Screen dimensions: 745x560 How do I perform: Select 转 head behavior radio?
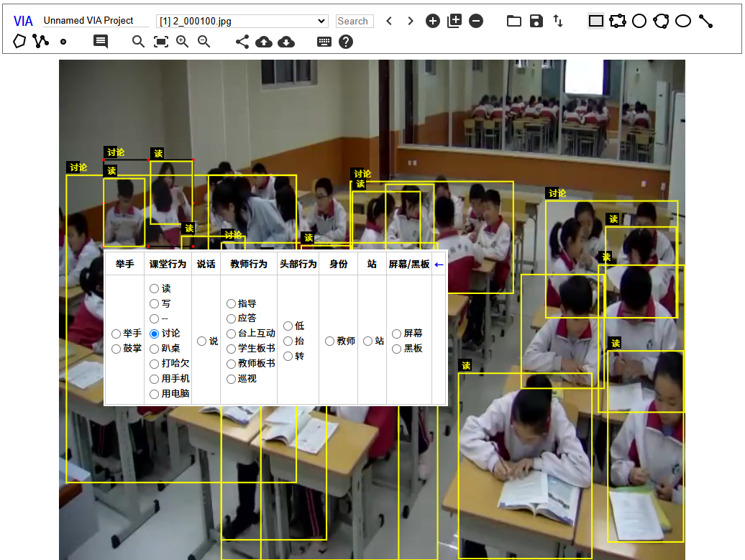(x=288, y=357)
